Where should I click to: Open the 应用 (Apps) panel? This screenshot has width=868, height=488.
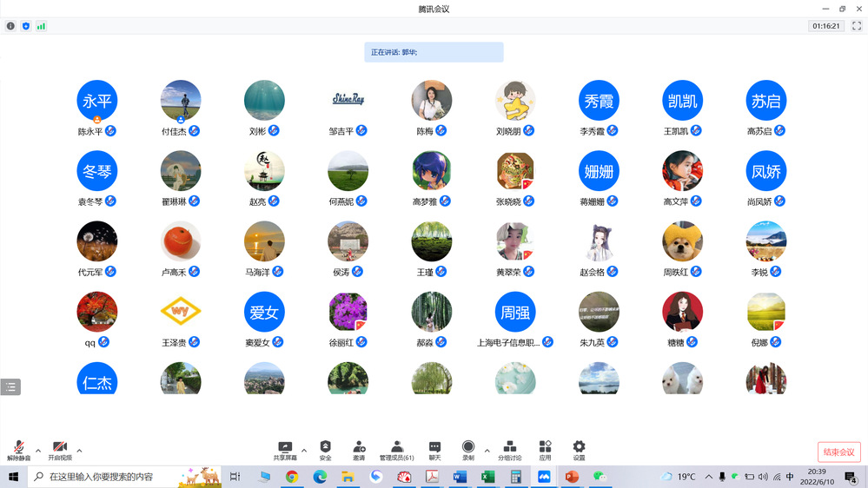(x=545, y=449)
